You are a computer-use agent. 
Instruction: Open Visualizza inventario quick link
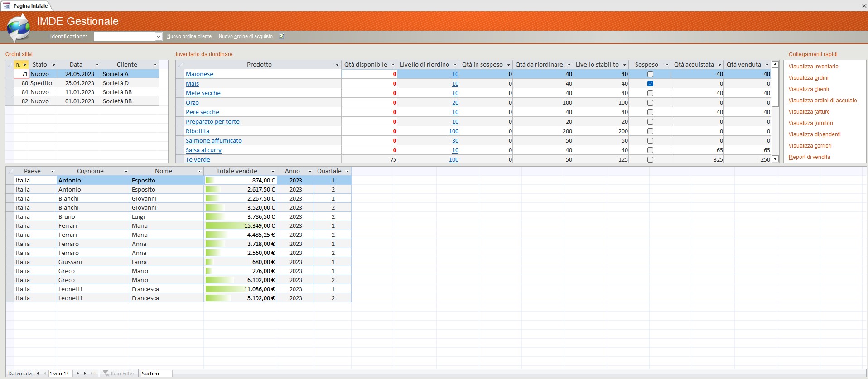click(x=813, y=67)
